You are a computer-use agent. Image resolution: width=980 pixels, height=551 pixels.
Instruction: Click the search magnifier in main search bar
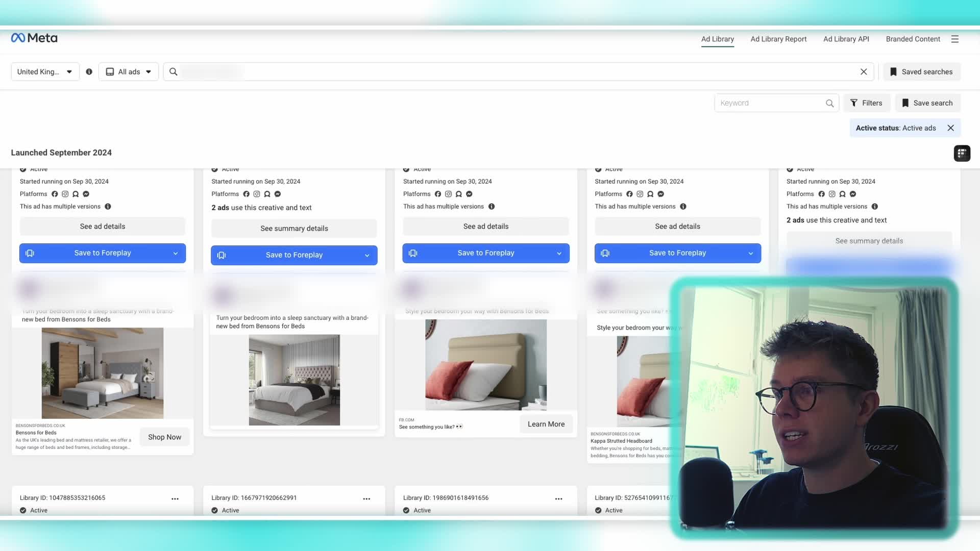coord(174,72)
